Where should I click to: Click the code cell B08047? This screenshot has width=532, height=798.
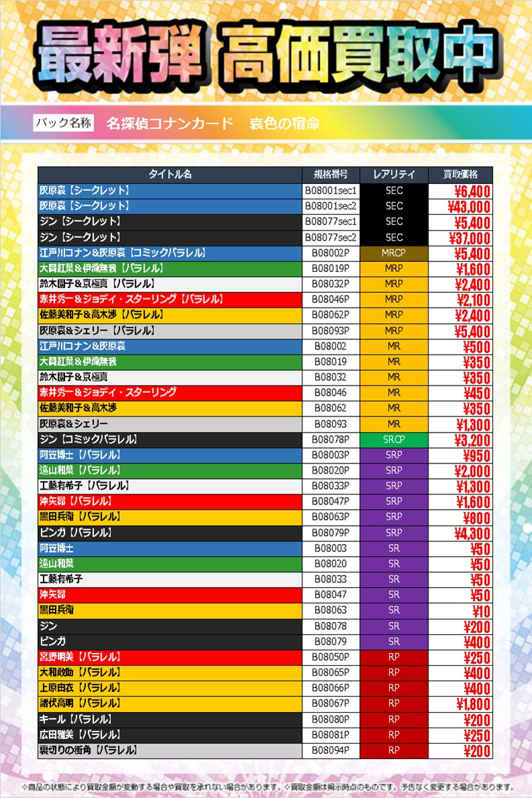[331, 595]
